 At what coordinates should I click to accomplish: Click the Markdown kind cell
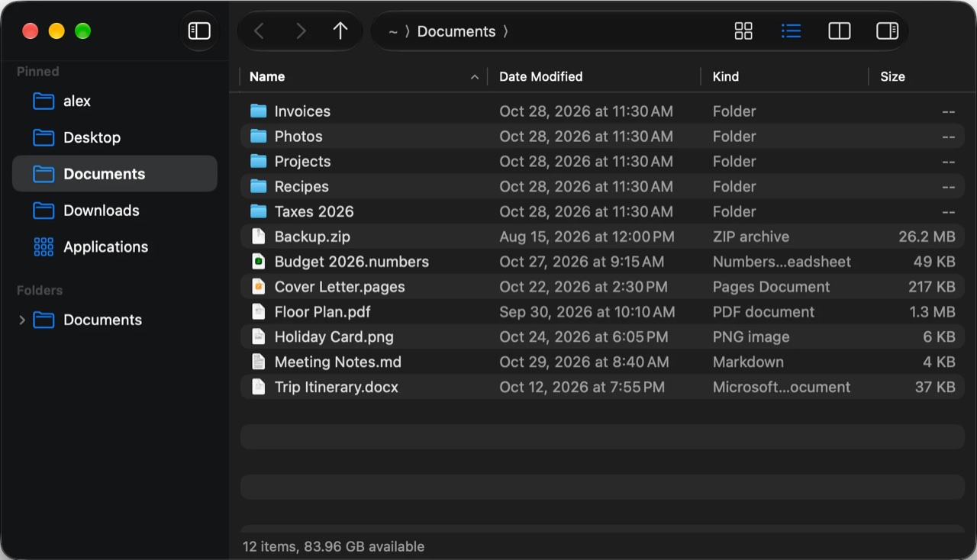(748, 362)
